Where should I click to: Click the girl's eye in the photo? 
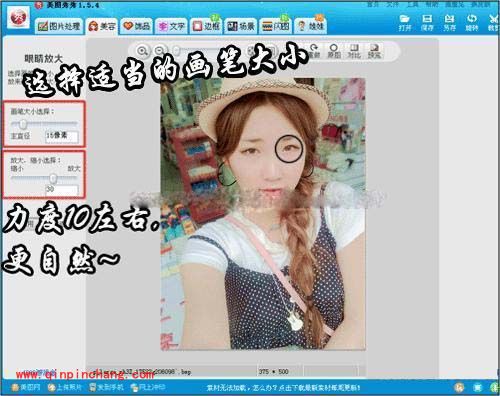(289, 148)
